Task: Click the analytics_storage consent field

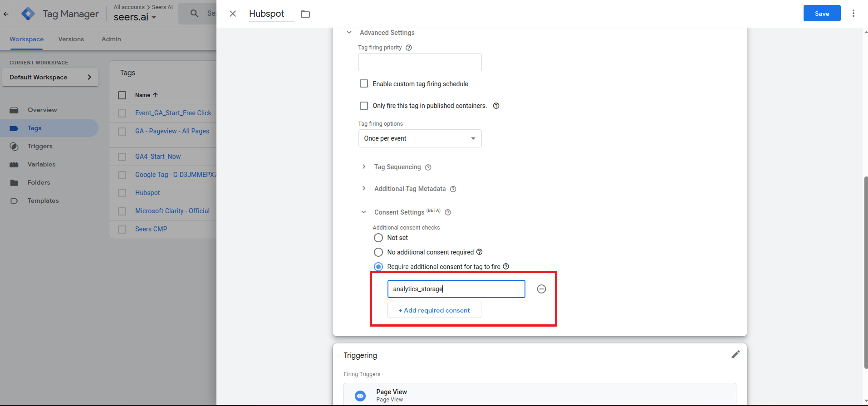Action: pos(456,289)
